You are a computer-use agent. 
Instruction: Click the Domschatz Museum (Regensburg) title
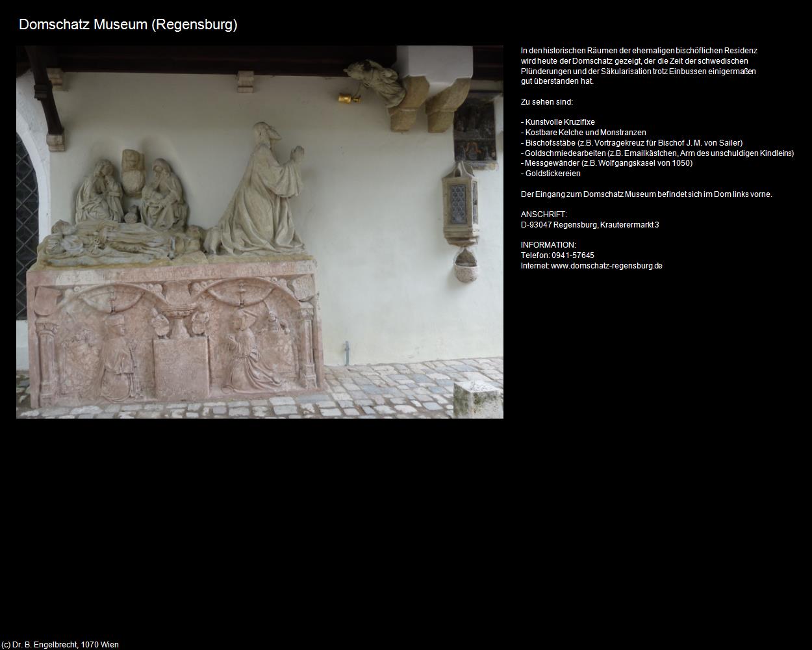tap(128, 25)
